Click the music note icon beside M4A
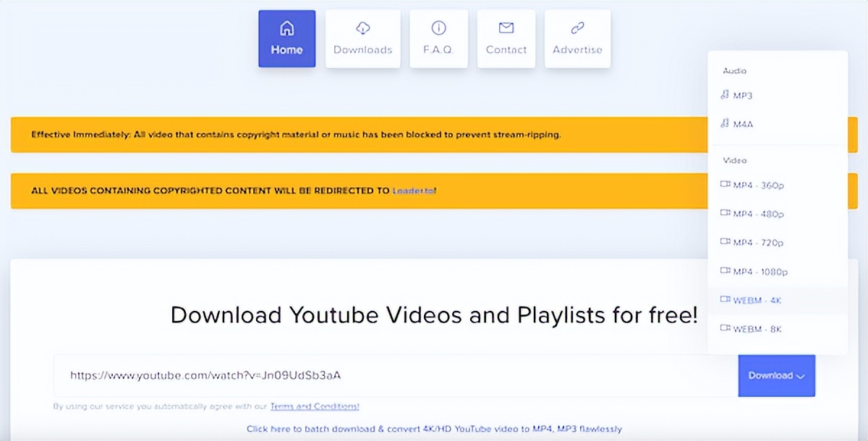The width and height of the screenshot is (868, 441). pyautogui.click(x=725, y=124)
